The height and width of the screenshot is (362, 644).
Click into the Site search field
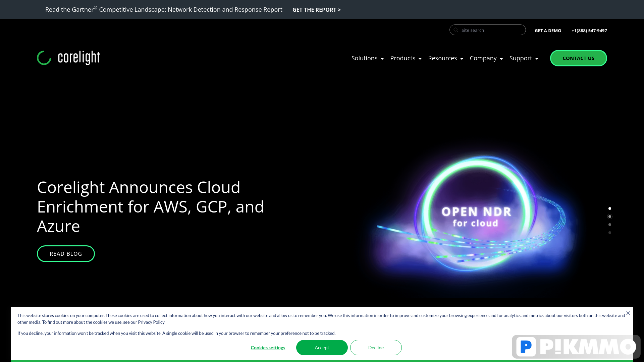coord(488,30)
